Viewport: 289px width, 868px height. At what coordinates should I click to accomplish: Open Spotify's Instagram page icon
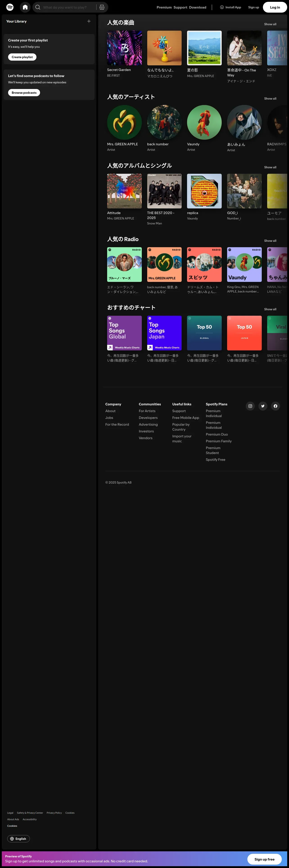[250, 406]
